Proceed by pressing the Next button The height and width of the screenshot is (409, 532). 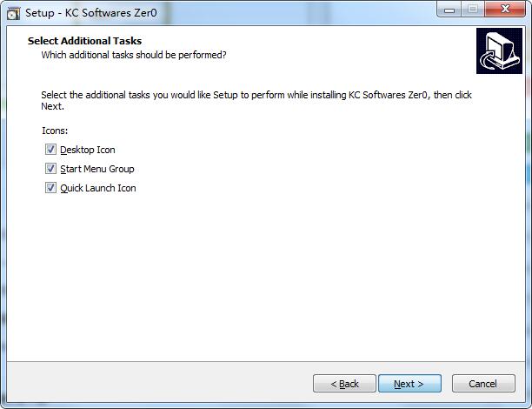click(x=409, y=384)
